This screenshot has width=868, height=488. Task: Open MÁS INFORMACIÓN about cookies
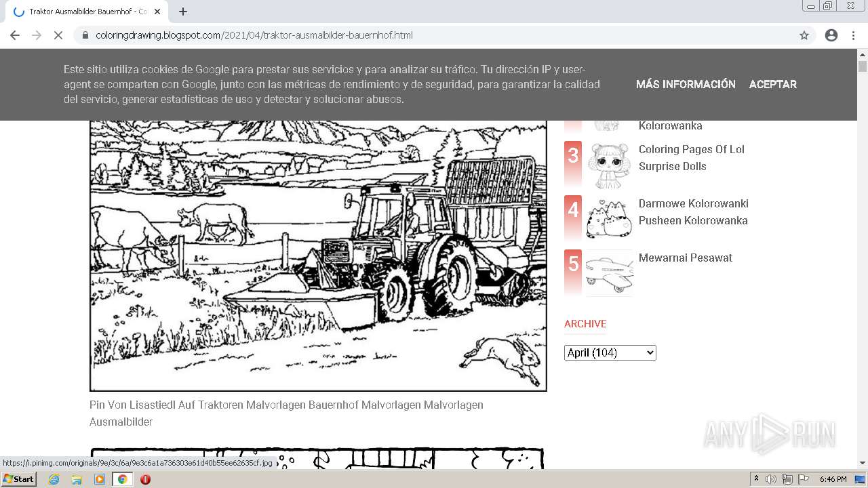(686, 84)
